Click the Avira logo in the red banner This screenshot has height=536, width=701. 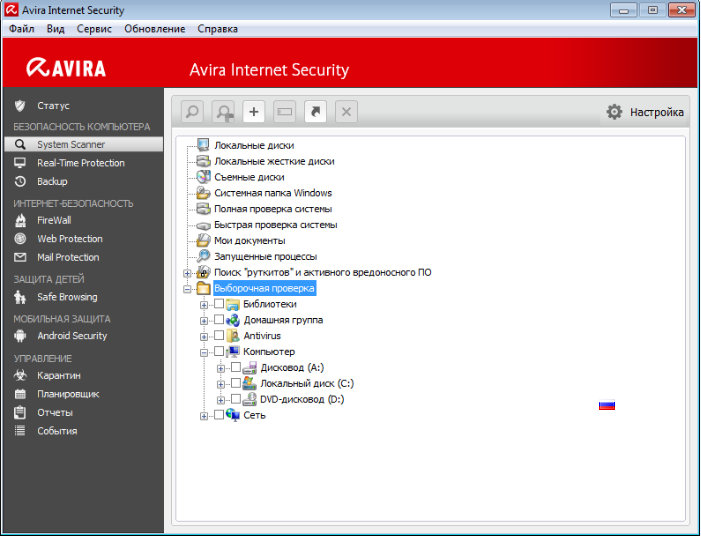point(66,68)
